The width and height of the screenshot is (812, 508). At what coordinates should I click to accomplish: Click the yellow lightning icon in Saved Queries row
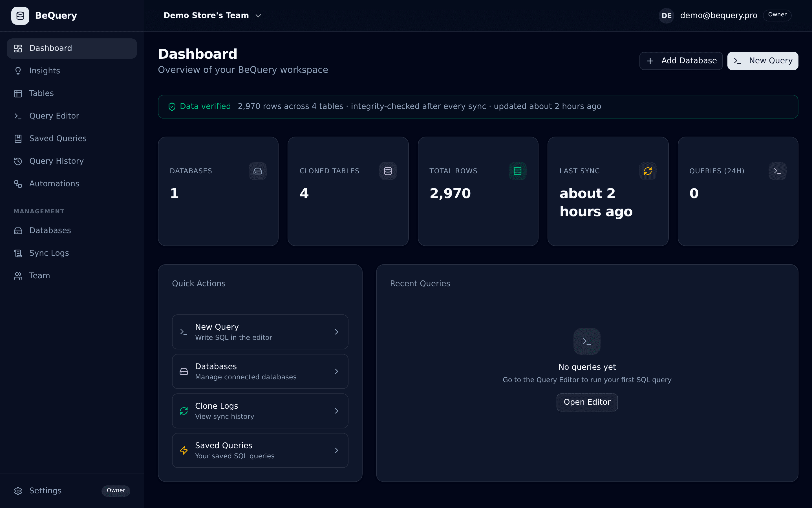click(184, 450)
